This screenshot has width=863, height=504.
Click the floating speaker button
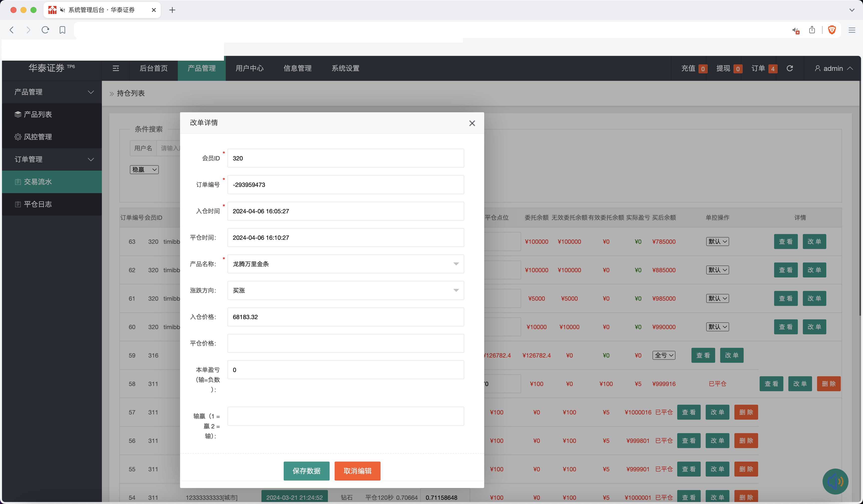(835, 481)
